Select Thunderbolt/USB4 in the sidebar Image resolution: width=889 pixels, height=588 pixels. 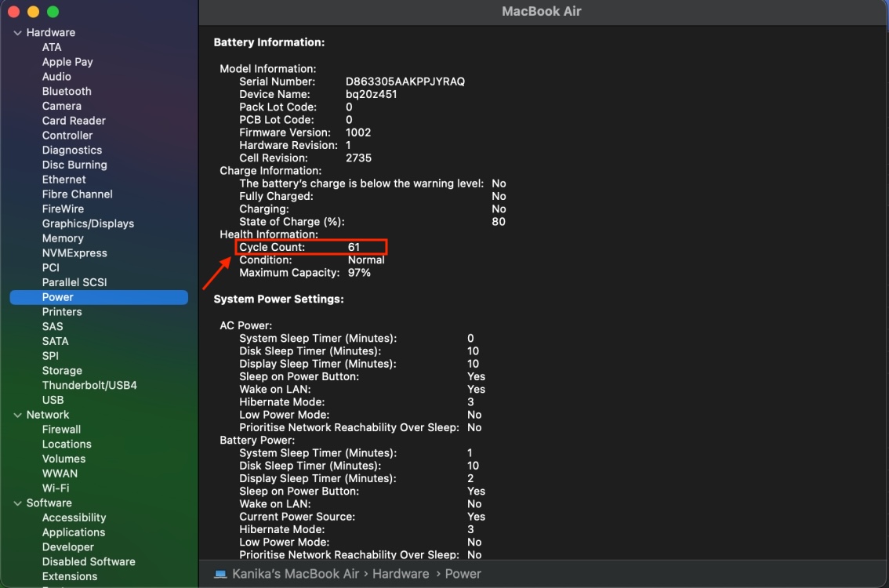click(89, 385)
